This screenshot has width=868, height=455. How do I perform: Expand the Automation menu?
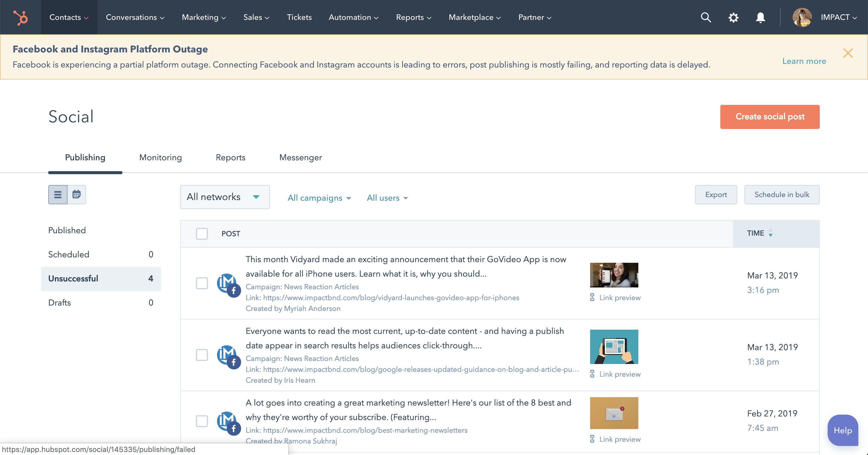(x=353, y=17)
